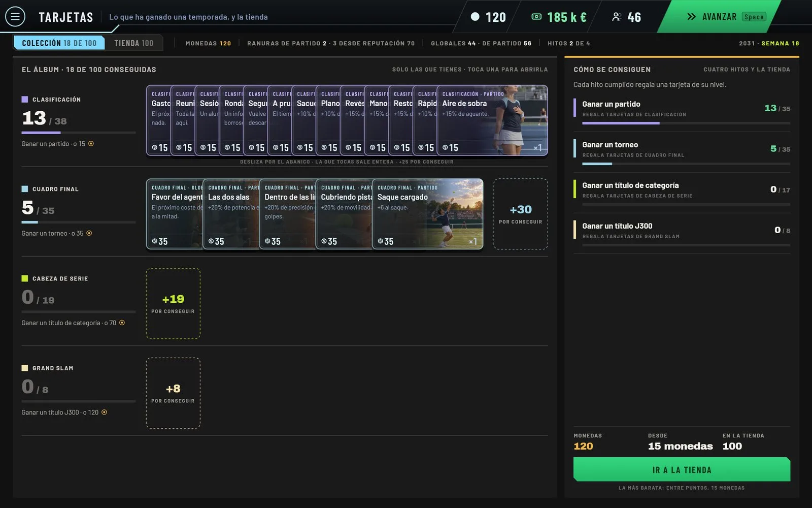Click the Ir a la tienda button
Image resolution: width=812 pixels, height=508 pixels.
click(x=682, y=469)
